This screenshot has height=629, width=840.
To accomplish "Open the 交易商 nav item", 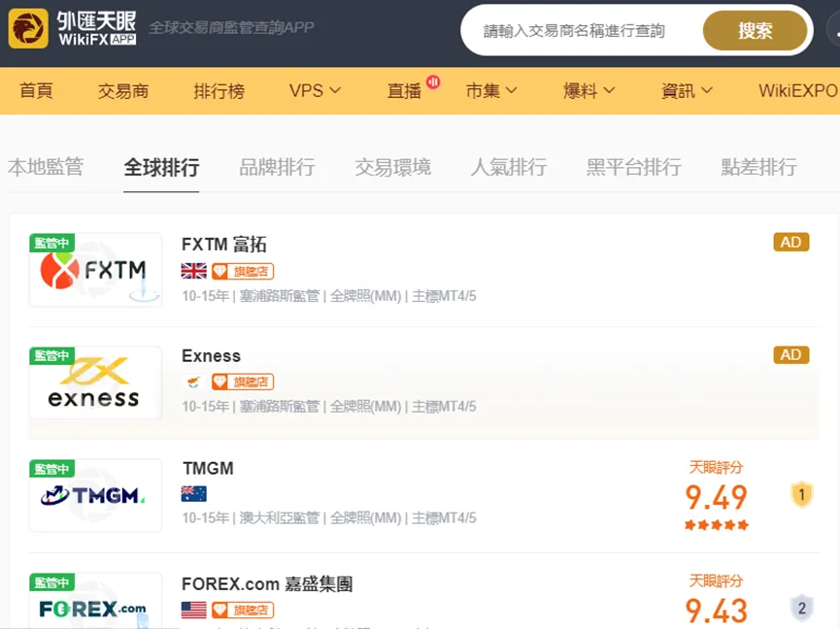I will (123, 90).
